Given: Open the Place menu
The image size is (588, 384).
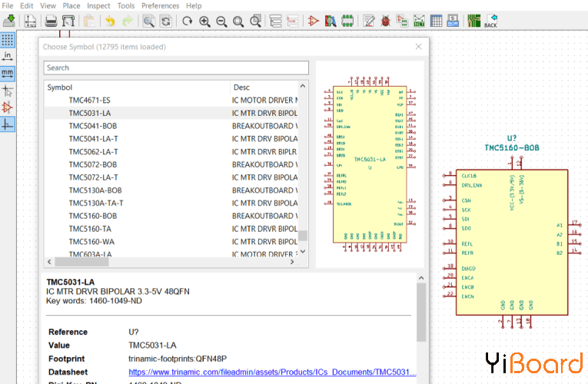Looking at the screenshot, I should click(x=71, y=5).
